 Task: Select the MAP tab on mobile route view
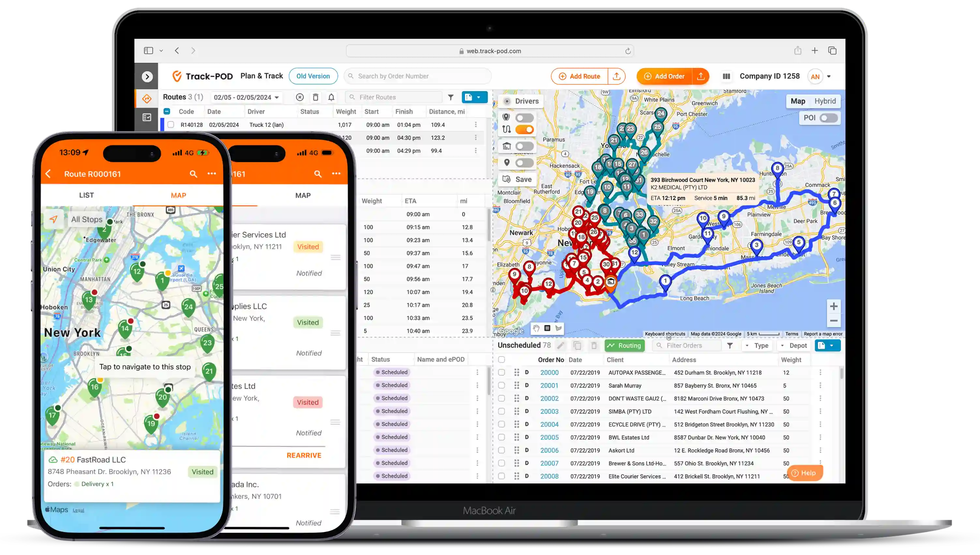[178, 194]
